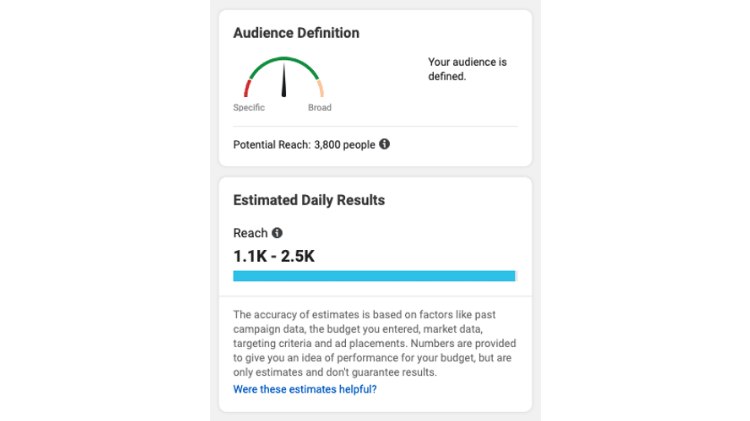Select the "Specific" label under the gauge
This screenshot has height=421, width=750.
click(249, 108)
